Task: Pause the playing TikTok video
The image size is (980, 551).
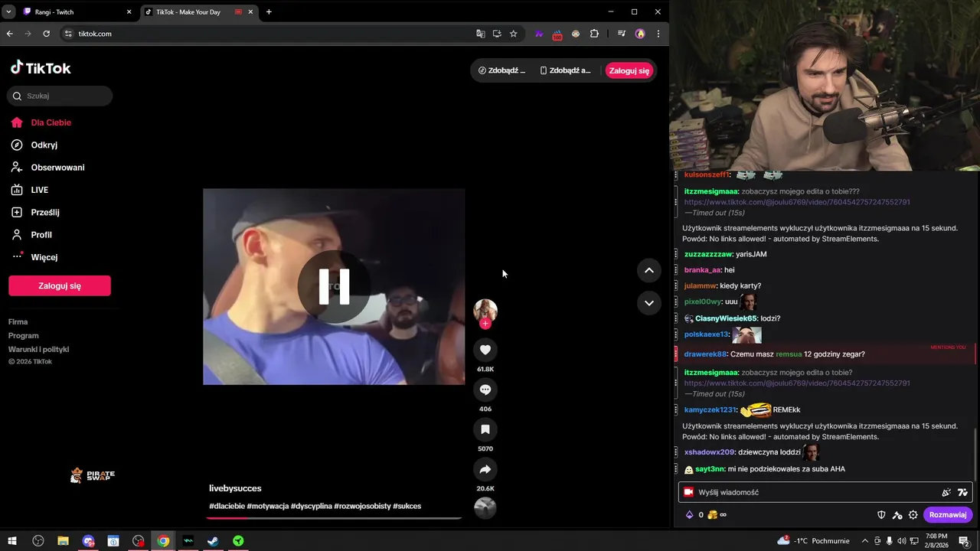Action: tap(334, 287)
